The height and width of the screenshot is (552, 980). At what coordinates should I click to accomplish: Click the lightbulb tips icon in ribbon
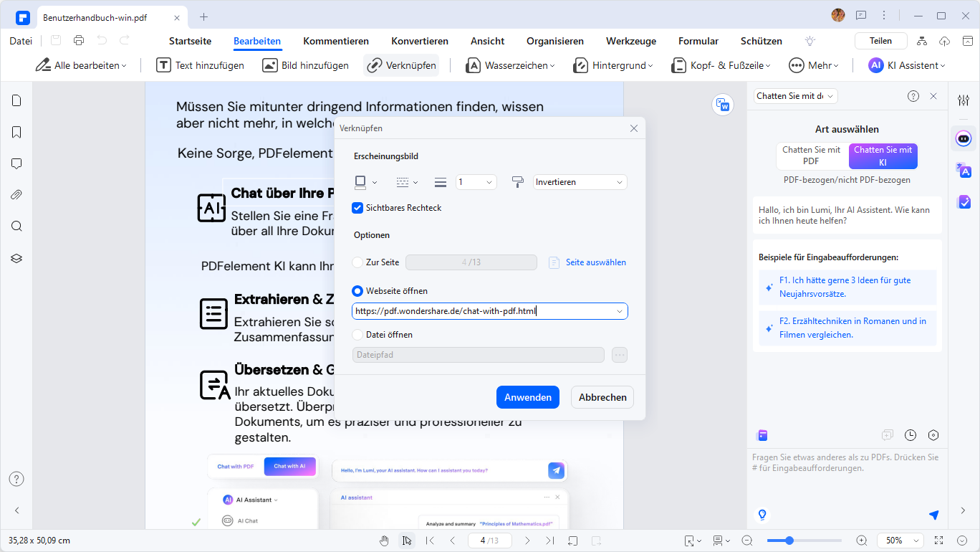(x=810, y=41)
